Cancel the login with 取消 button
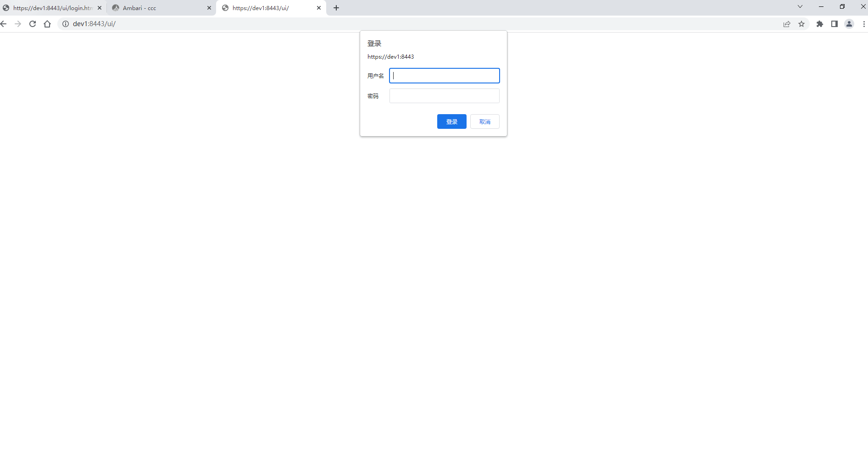 pos(484,121)
